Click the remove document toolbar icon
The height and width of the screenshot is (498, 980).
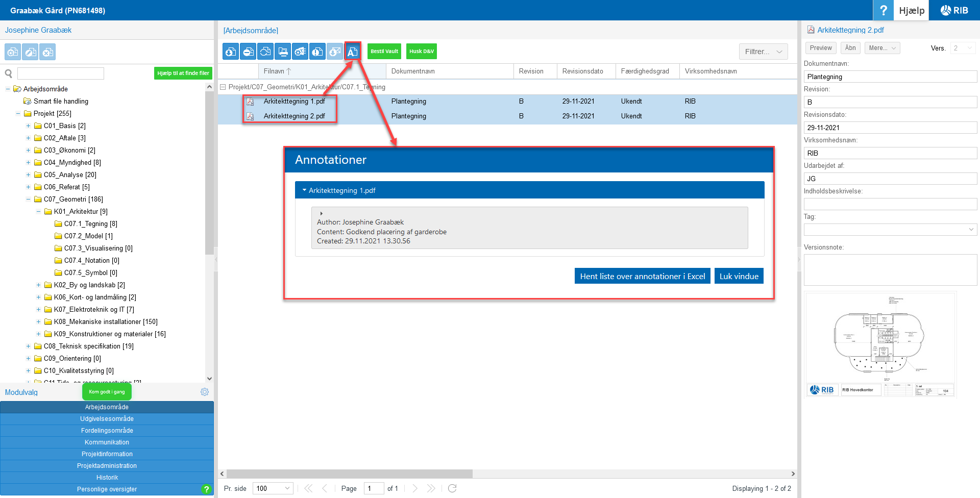click(x=248, y=52)
